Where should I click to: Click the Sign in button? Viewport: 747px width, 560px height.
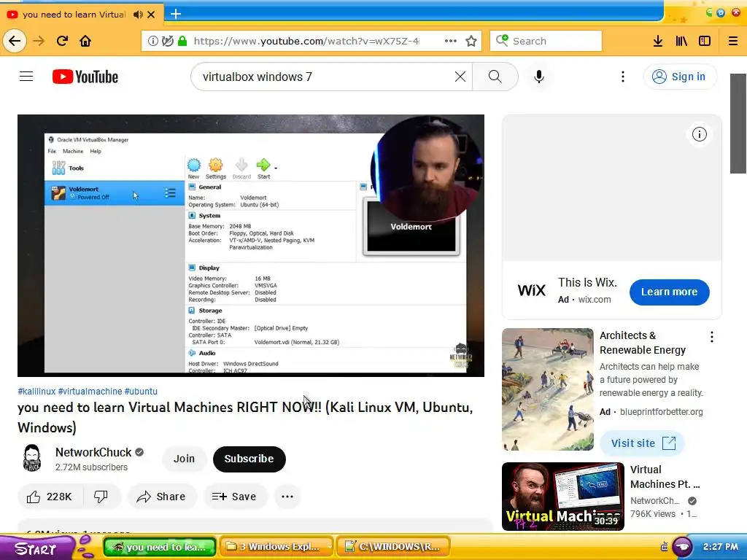(679, 77)
